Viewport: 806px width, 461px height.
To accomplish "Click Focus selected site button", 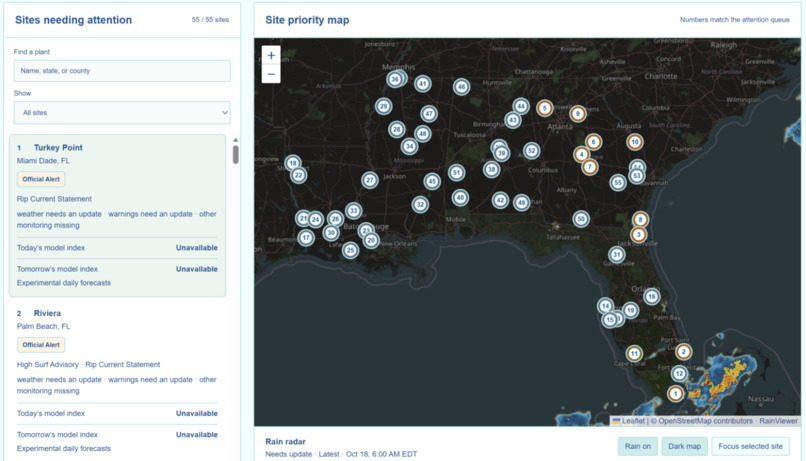I will pos(750,446).
